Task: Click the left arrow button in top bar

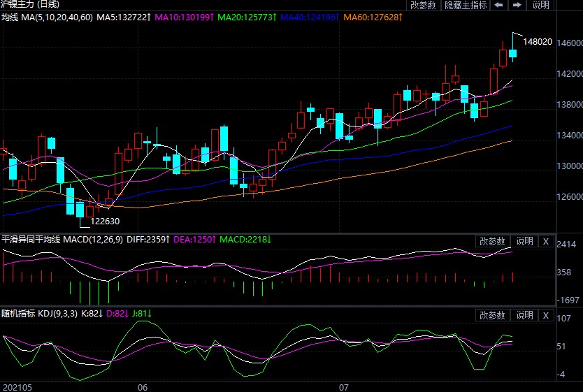Action: coord(499,5)
